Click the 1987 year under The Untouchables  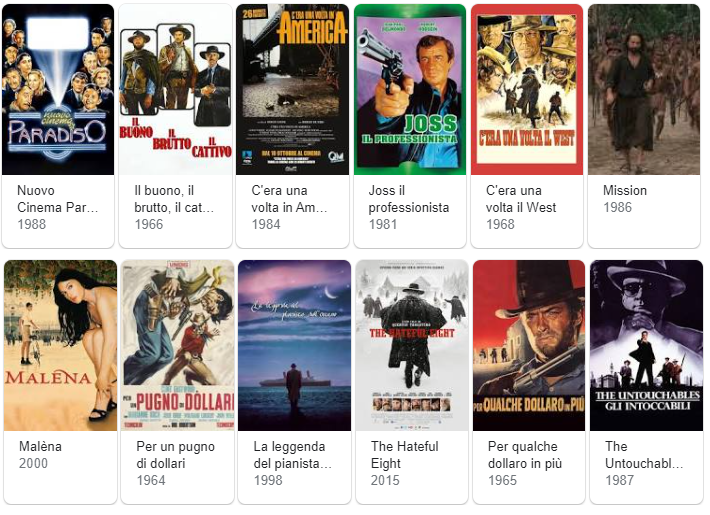pos(620,481)
